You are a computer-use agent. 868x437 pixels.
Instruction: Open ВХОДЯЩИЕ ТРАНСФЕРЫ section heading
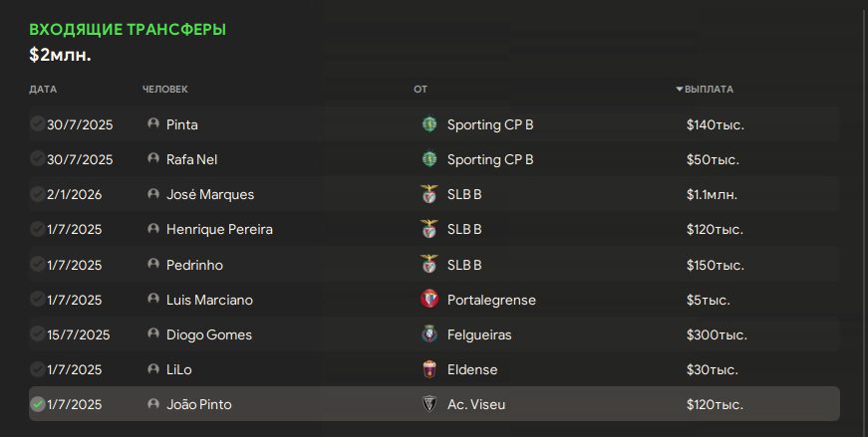(128, 30)
